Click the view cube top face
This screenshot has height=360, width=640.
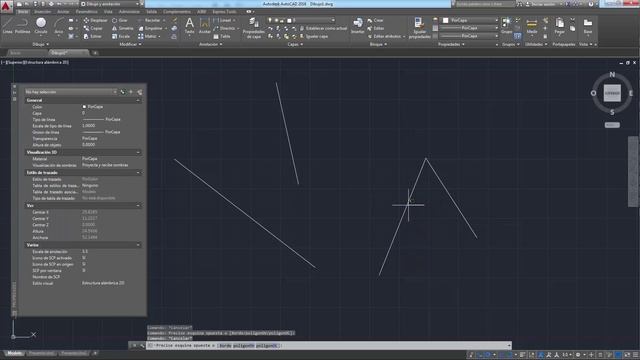(x=612, y=93)
